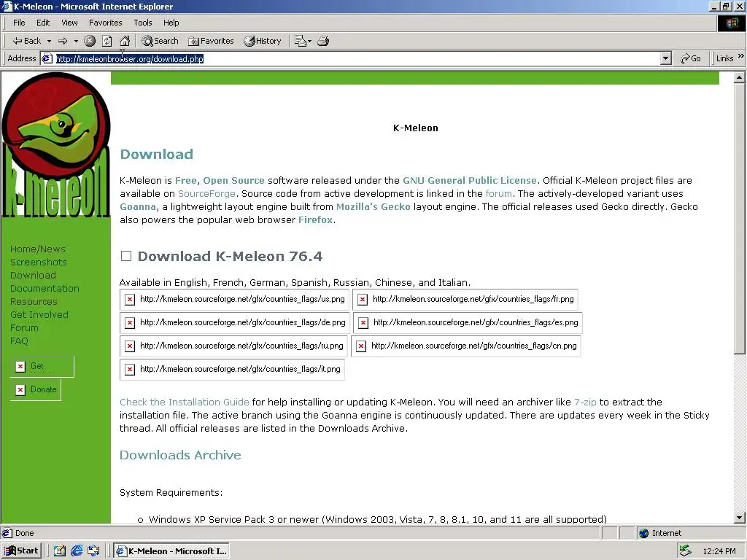Expand the Back button history dropdown

49,41
